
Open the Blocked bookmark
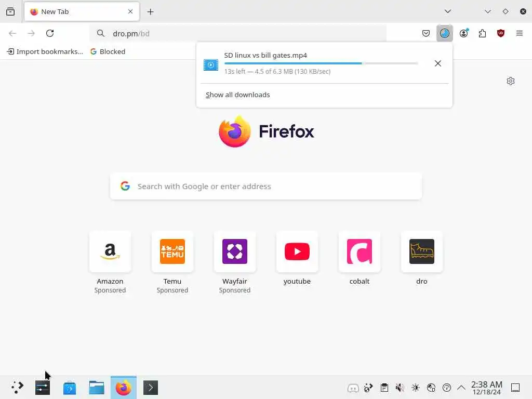[108, 51]
